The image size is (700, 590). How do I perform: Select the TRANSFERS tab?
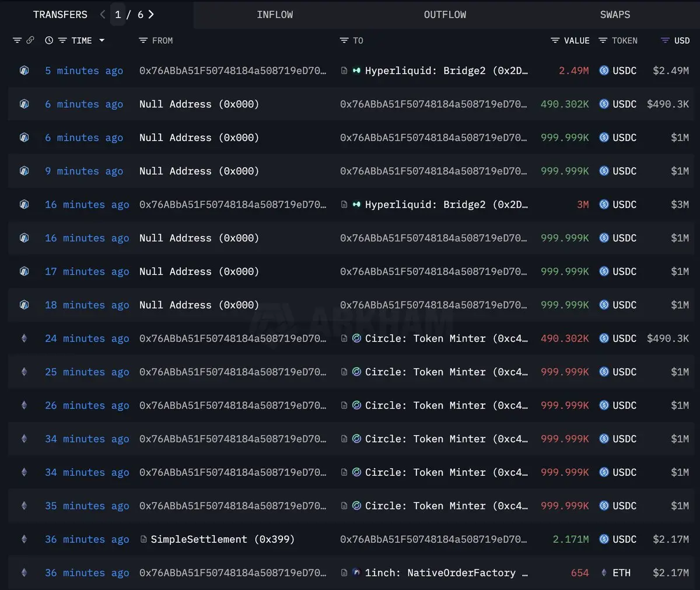(x=60, y=15)
